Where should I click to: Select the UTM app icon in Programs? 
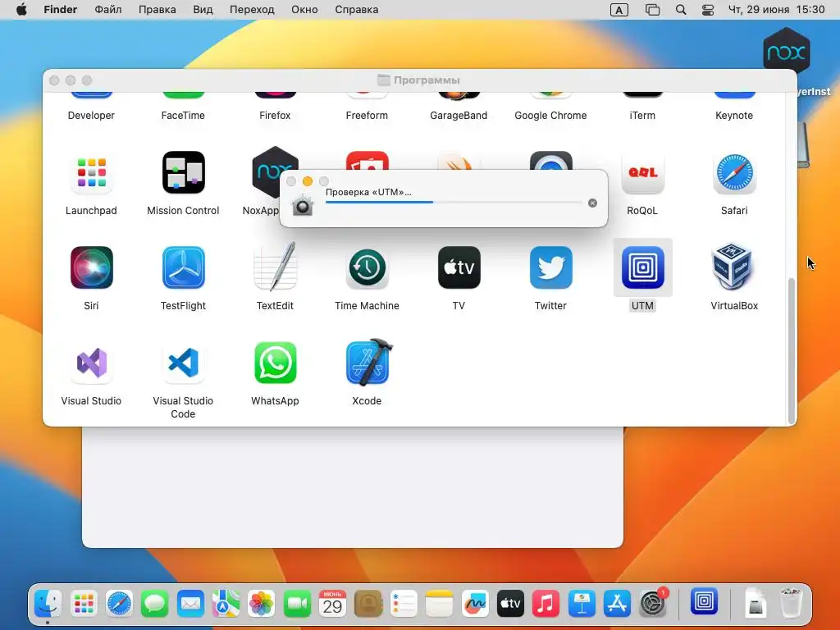642,267
